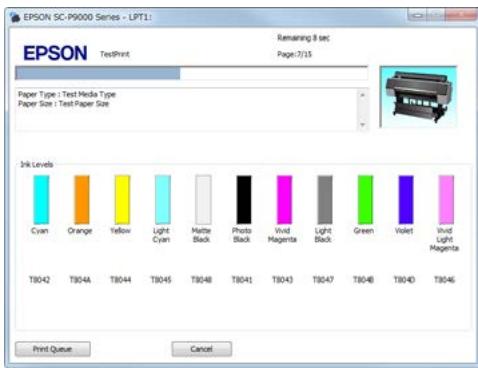
Task: Click the EPSON logo
Action: click(x=55, y=53)
